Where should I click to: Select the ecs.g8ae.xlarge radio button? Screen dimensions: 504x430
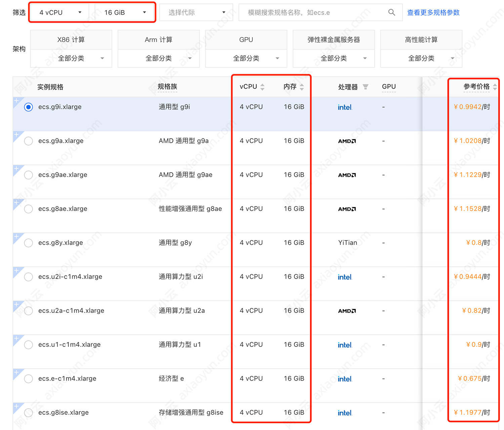click(29, 209)
